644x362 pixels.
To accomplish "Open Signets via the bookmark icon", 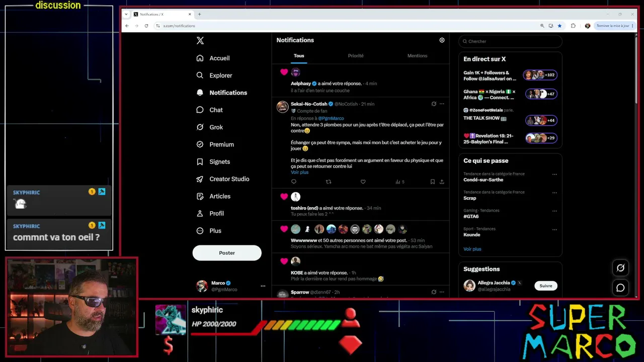I will tap(200, 162).
